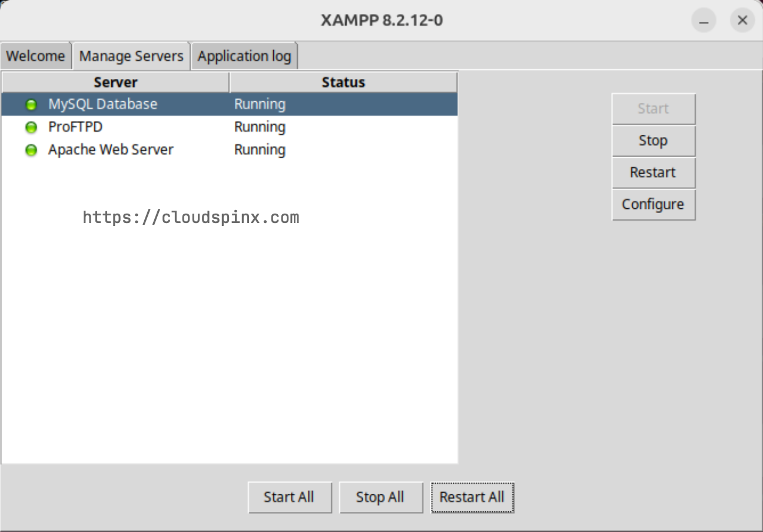763x532 pixels.
Task: Select the ProFTPD server row
Action: (230, 127)
